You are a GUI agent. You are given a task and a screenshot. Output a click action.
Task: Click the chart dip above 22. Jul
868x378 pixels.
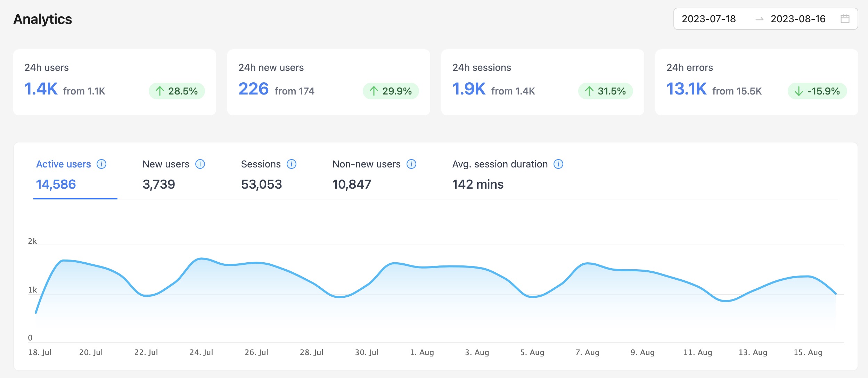(146, 296)
